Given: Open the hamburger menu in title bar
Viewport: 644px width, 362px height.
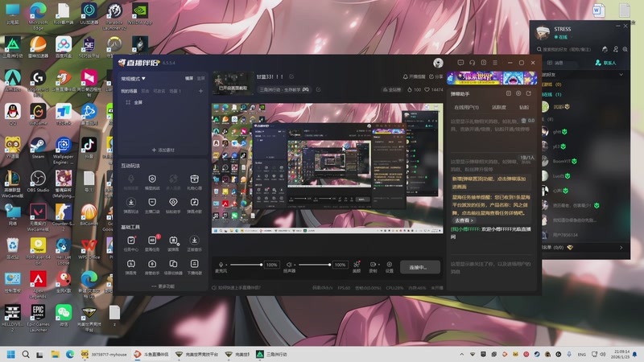Looking at the screenshot, I should coord(495,63).
